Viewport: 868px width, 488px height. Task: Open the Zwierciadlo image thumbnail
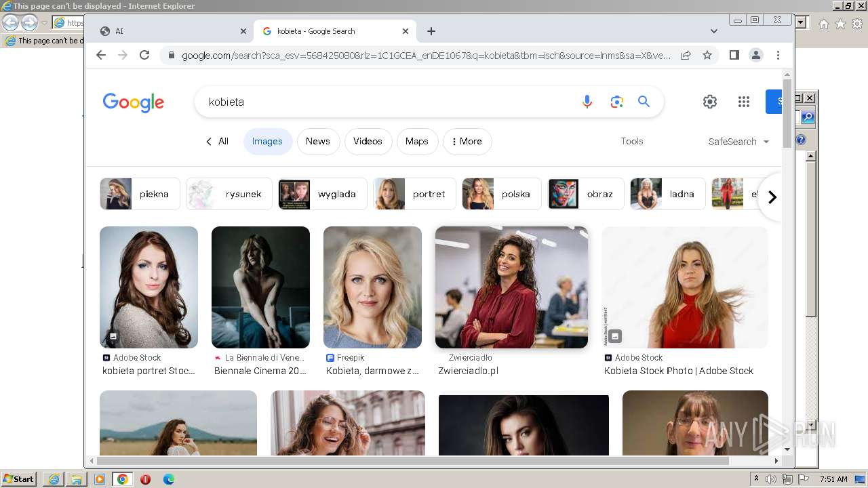(x=511, y=287)
